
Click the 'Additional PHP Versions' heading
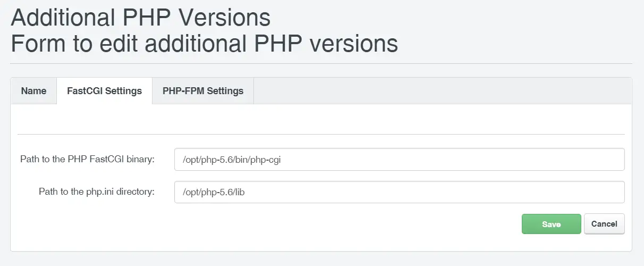tap(141, 18)
